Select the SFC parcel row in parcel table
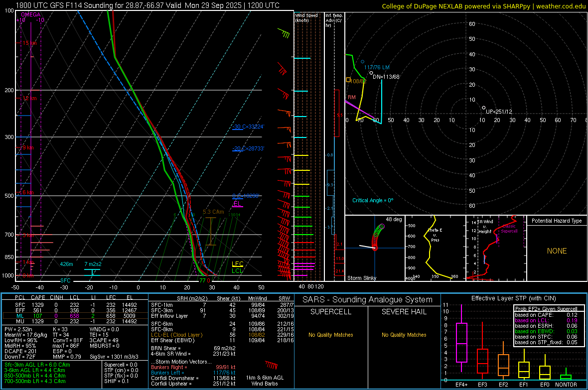Image resolution: width=588 pixels, height=390 pixels. pos(76,305)
